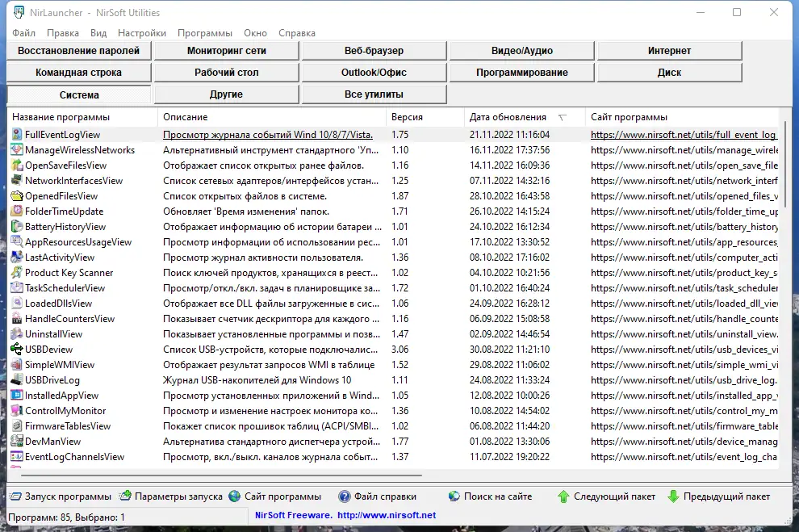The width and height of the screenshot is (799, 532).
Task: Select the 'Система' category button
Action: 78,94
